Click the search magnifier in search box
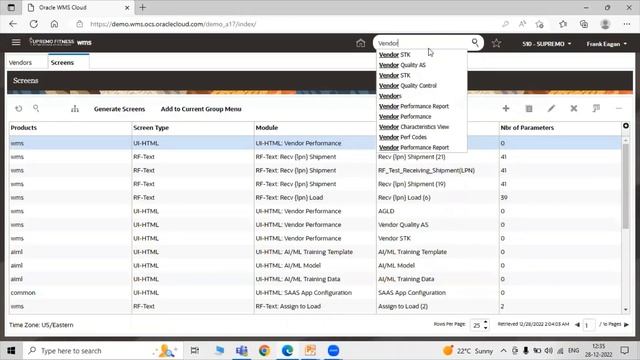The width and height of the screenshot is (640, 360). point(475,42)
